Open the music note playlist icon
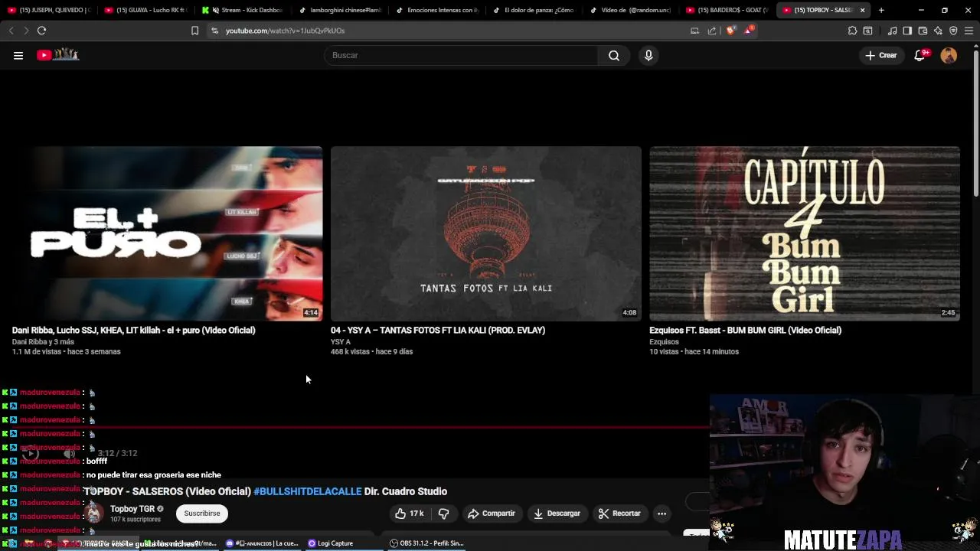 coord(892,31)
